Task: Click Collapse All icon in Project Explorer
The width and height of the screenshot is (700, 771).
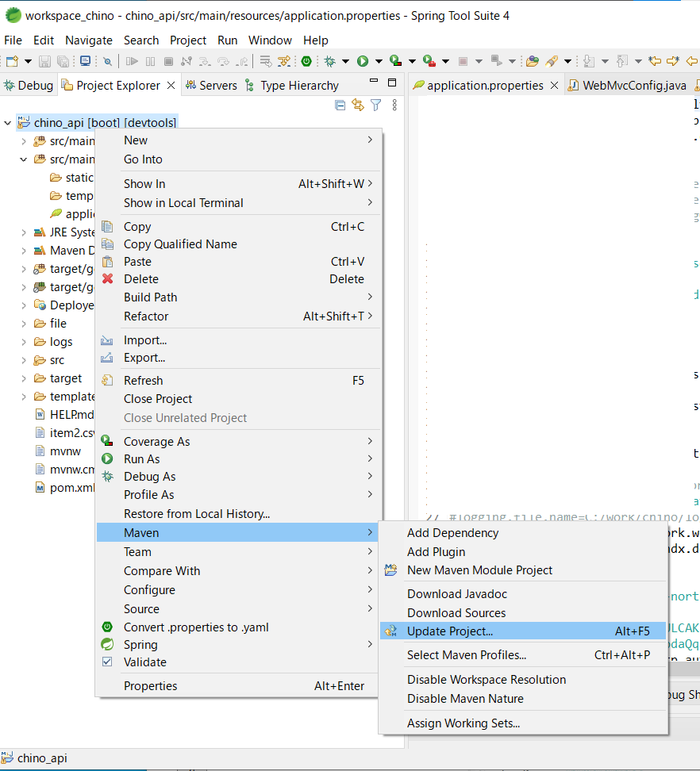Action: (340, 105)
